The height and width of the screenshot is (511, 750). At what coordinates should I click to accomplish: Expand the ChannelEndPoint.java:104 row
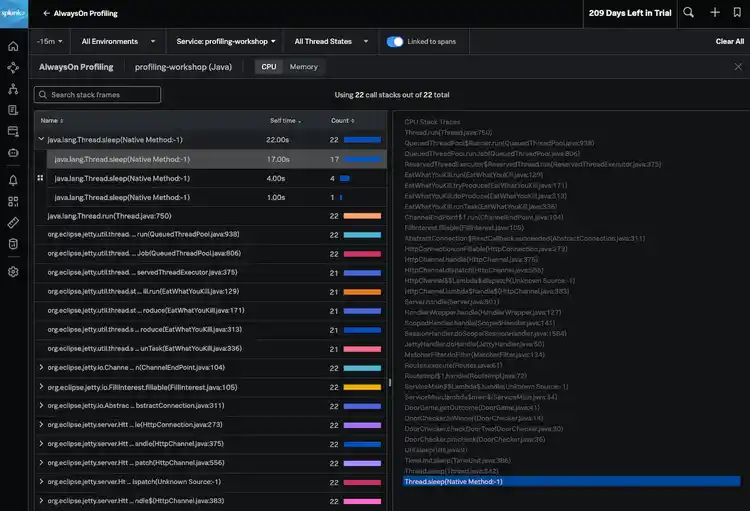(x=41, y=368)
